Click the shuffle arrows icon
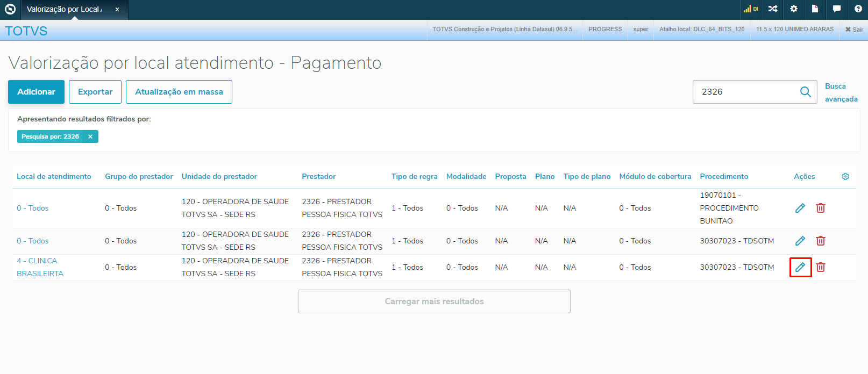Image resolution: width=868 pixels, height=374 pixels. pos(773,9)
